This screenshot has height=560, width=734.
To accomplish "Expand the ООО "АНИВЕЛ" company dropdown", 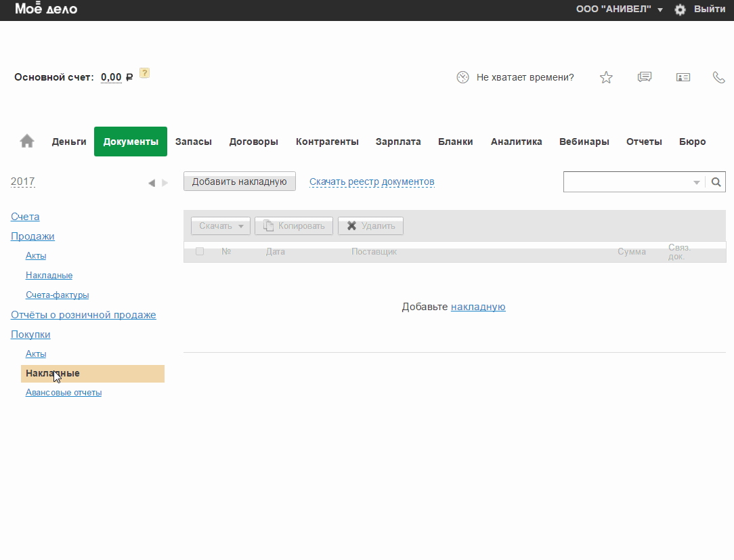I will coord(619,9).
